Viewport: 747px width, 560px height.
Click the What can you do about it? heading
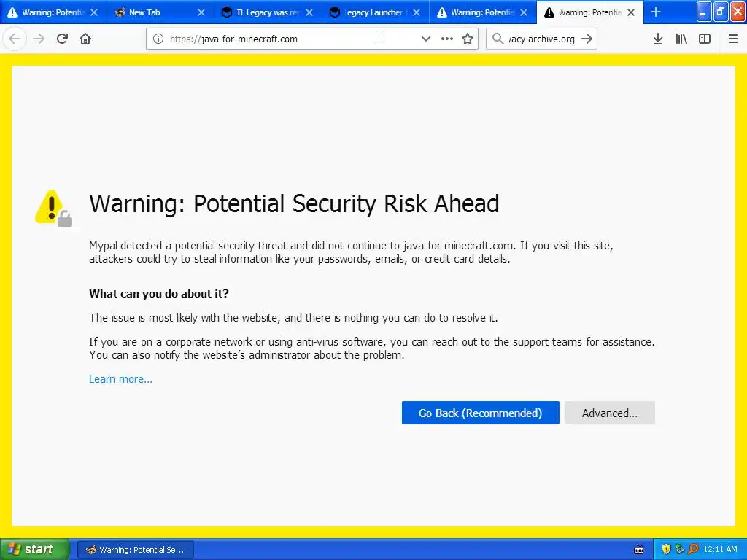point(158,293)
